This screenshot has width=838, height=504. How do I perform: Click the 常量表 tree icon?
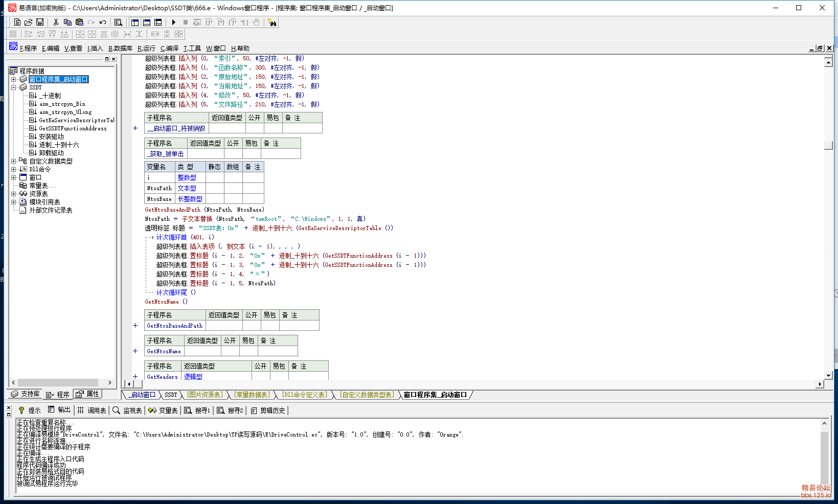[x=23, y=186]
